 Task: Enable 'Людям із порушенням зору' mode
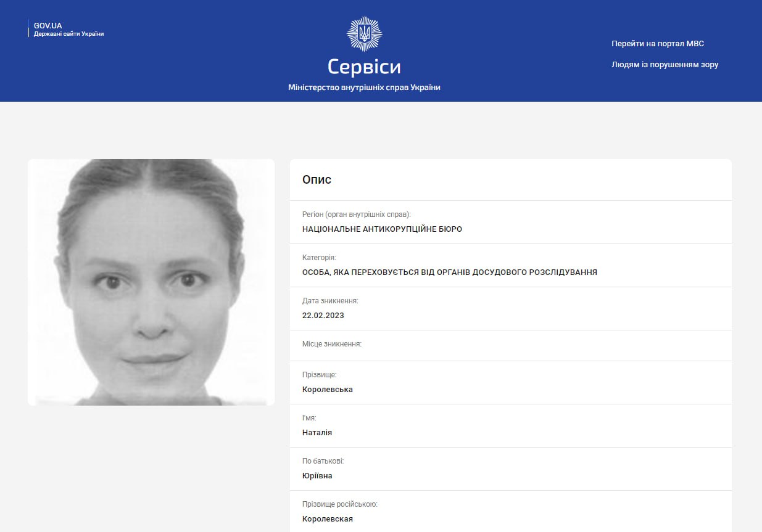665,65
